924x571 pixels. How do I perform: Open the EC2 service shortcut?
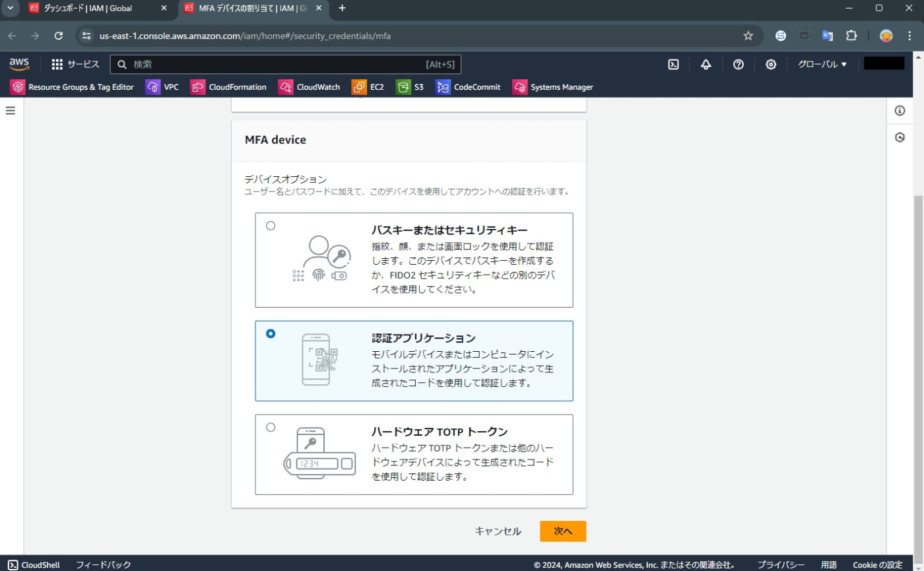coord(368,86)
